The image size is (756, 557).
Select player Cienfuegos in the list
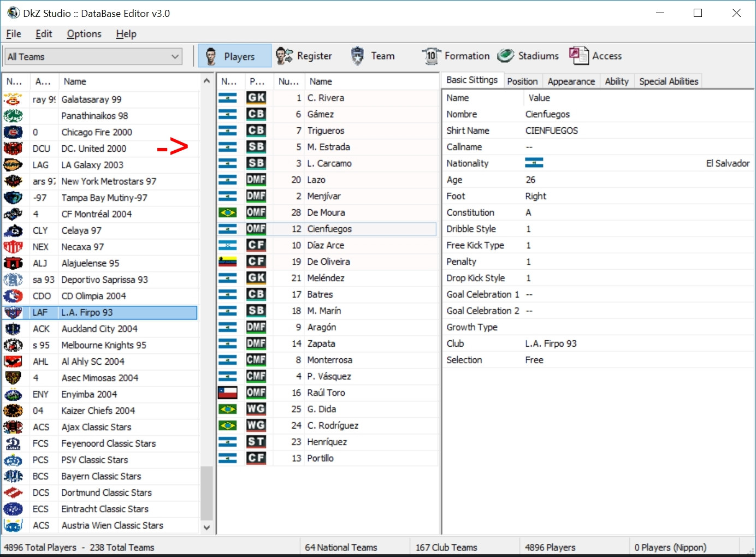(327, 229)
